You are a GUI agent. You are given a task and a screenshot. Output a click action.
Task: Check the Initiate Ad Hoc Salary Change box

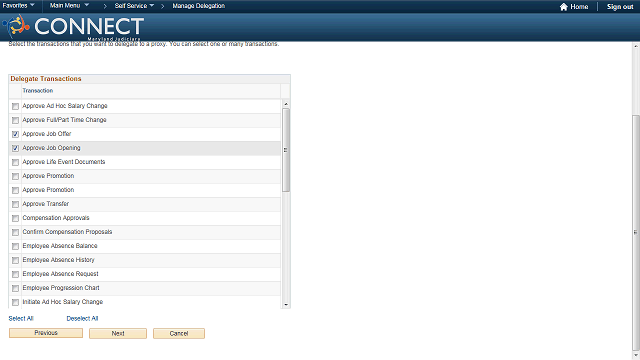pyautogui.click(x=16, y=302)
